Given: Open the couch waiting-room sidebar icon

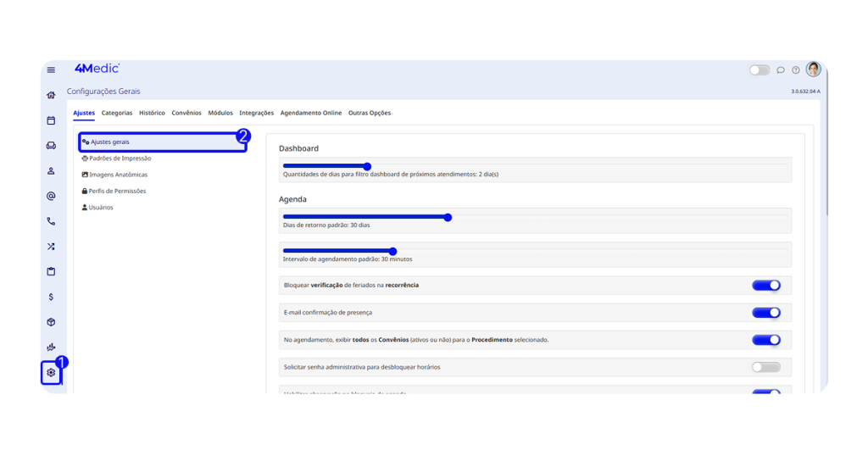Looking at the screenshot, I should (51, 146).
